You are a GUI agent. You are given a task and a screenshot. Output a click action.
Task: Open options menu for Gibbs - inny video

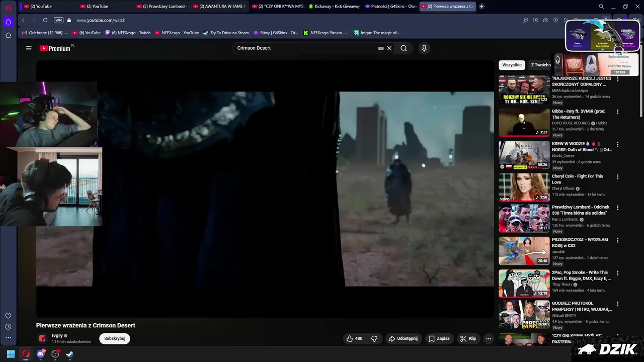coord(618,112)
